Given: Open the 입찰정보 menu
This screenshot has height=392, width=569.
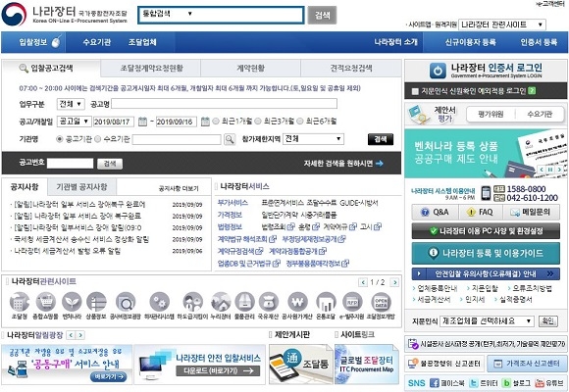Looking at the screenshot, I should click(x=33, y=42).
